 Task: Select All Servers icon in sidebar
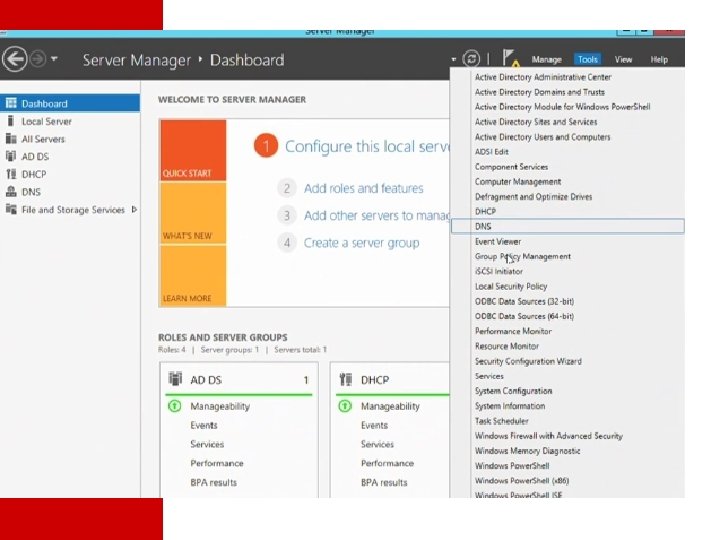click(11, 139)
